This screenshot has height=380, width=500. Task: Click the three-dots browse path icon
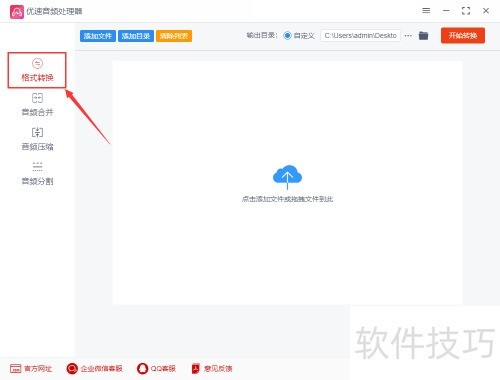pos(408,36)
